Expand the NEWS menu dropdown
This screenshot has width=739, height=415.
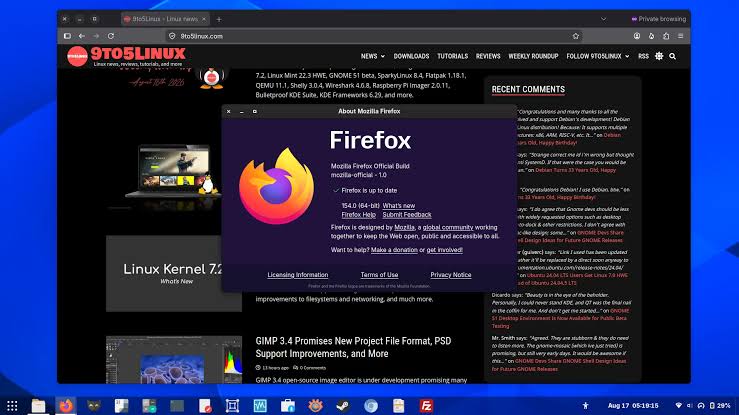point(373,56)
